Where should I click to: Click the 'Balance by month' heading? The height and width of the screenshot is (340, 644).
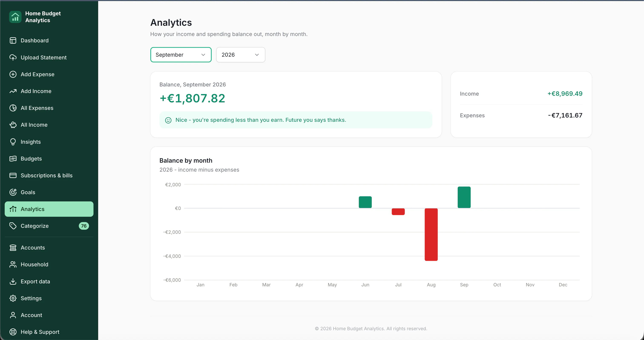point(186,161)
